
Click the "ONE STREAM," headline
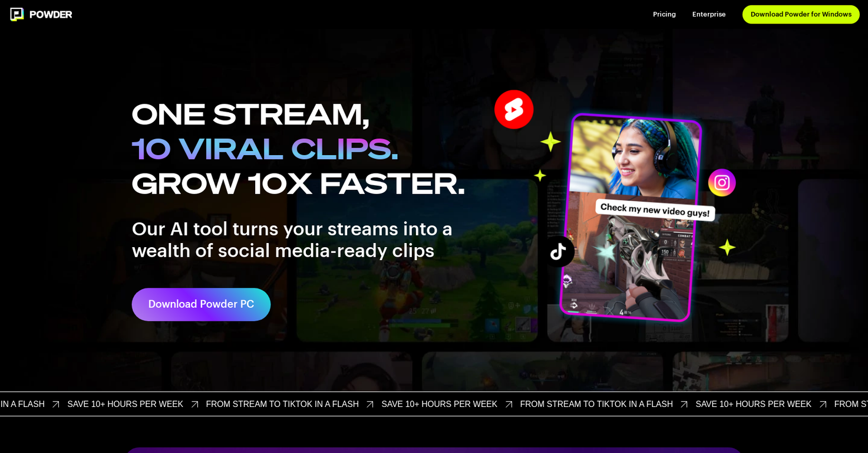(x=250, y=114)
